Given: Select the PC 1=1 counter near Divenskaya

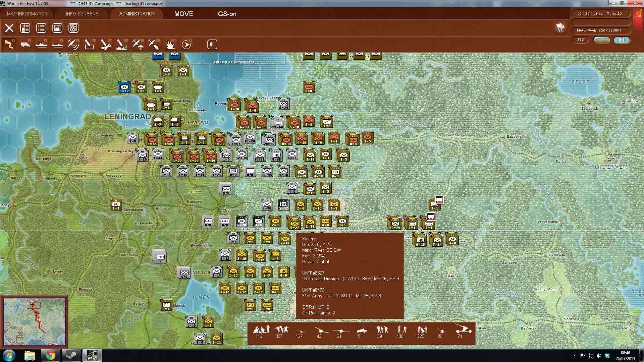Looking at the screenshot, I should (116, 204).
